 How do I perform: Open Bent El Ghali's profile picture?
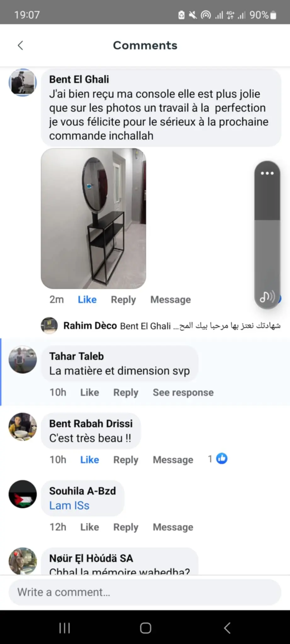(x=22, y=82)
